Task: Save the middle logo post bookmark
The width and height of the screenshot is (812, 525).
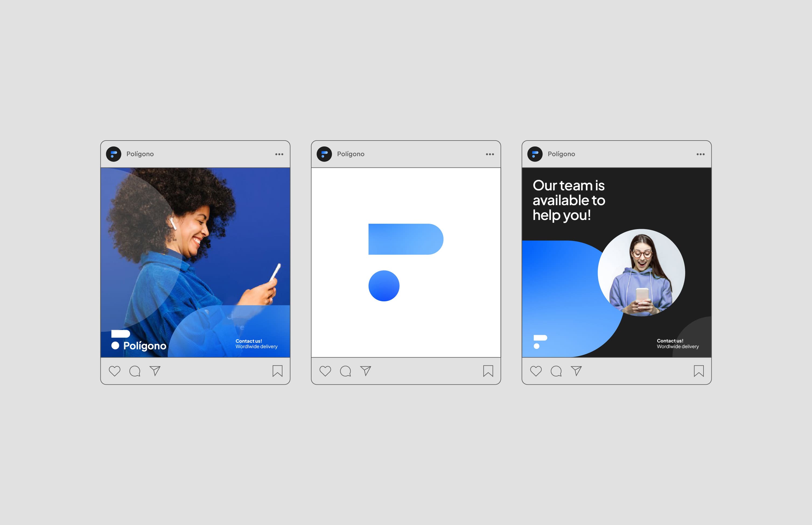Action: click(488, 371)
